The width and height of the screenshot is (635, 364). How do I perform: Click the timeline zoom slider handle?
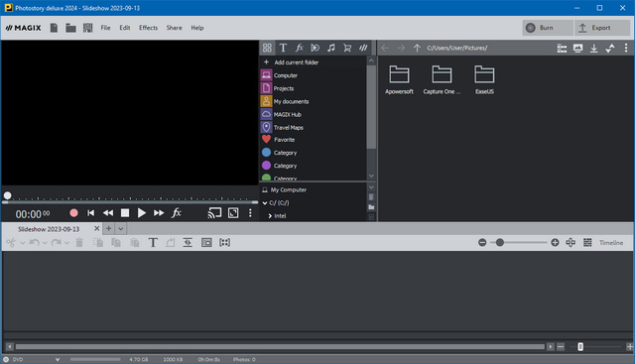[500, 243]
